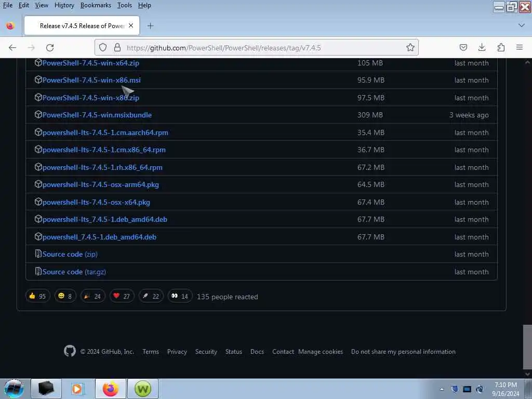Click the package icon beside PowerShell-7.4.5-win-x64.zip
The width and height of the screenshot is (532, 399).
tap(38, 62)
